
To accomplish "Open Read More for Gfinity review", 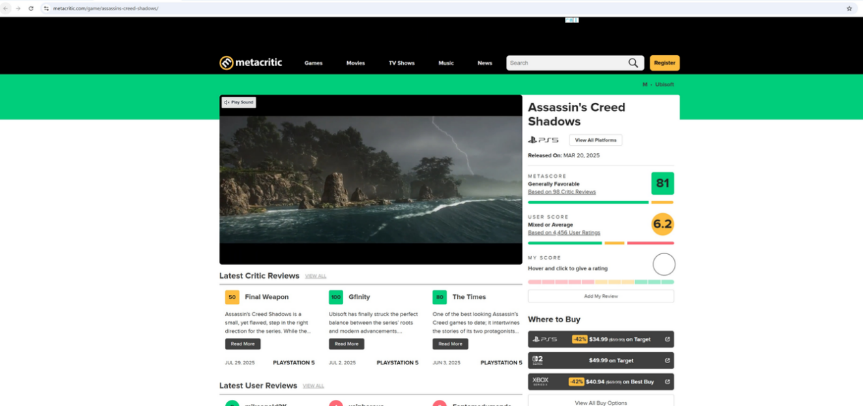I will [x=346, y=344].
